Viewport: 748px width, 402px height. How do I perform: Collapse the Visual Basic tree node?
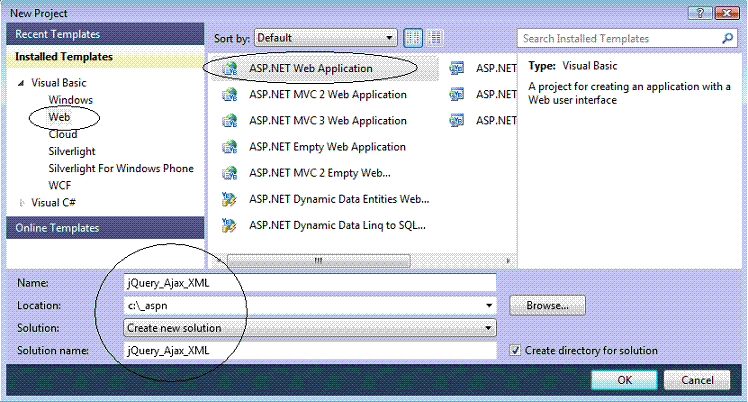coord(21,83)
